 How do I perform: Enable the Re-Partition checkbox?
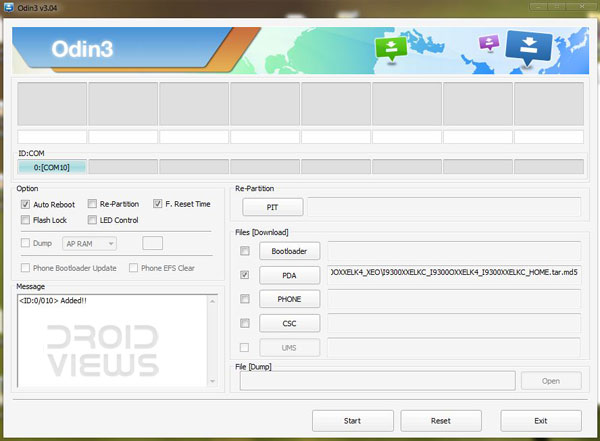click(92, 204)
